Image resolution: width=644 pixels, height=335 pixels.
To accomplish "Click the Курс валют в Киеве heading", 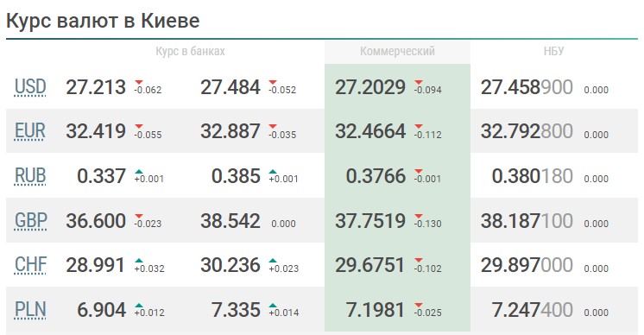I will click(103, 21).
